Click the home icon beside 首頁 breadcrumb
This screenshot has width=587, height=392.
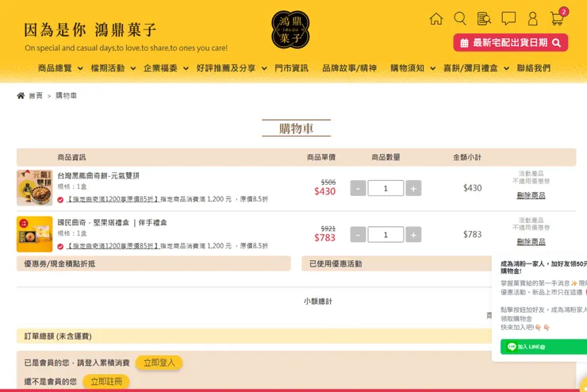click(21, 95)
